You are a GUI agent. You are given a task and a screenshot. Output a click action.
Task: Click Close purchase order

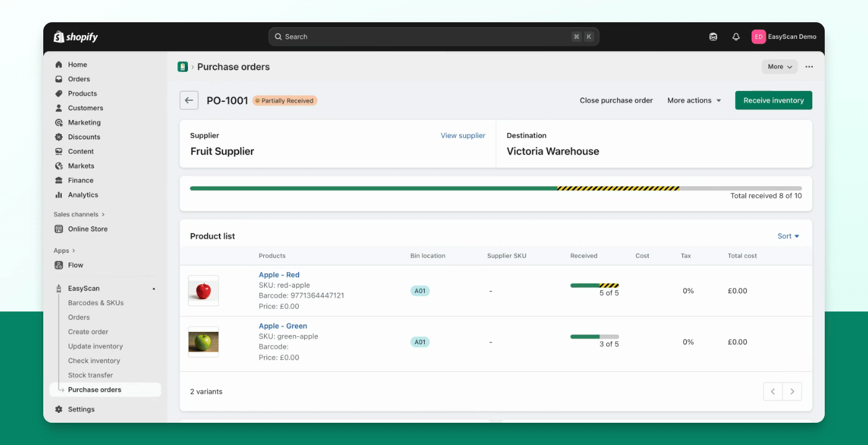click(616, 100)
